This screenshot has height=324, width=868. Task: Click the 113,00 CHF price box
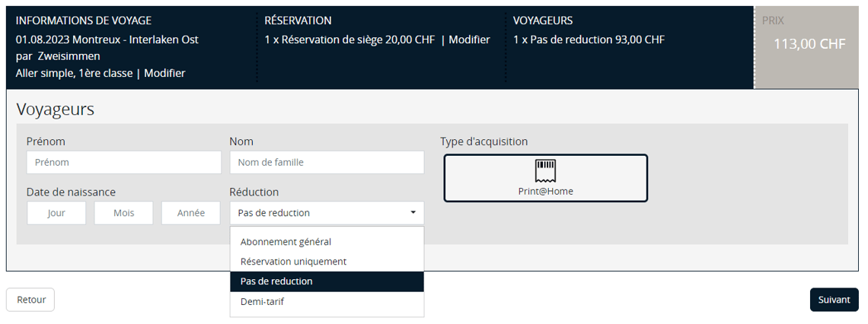coord(809,44)
